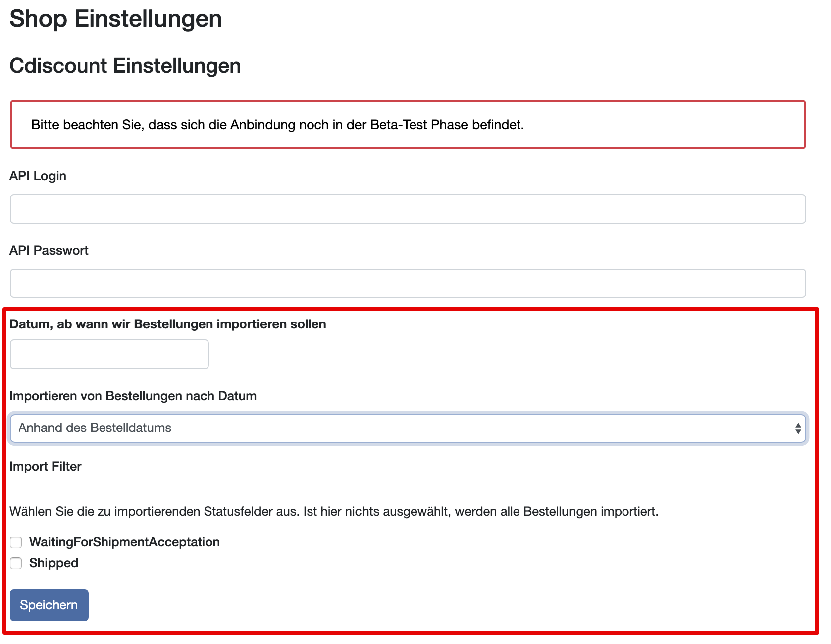Screen dimensions: 831x644
Task: Click the 'Shop Einstellungen' heading
Action: click(116, 19)
